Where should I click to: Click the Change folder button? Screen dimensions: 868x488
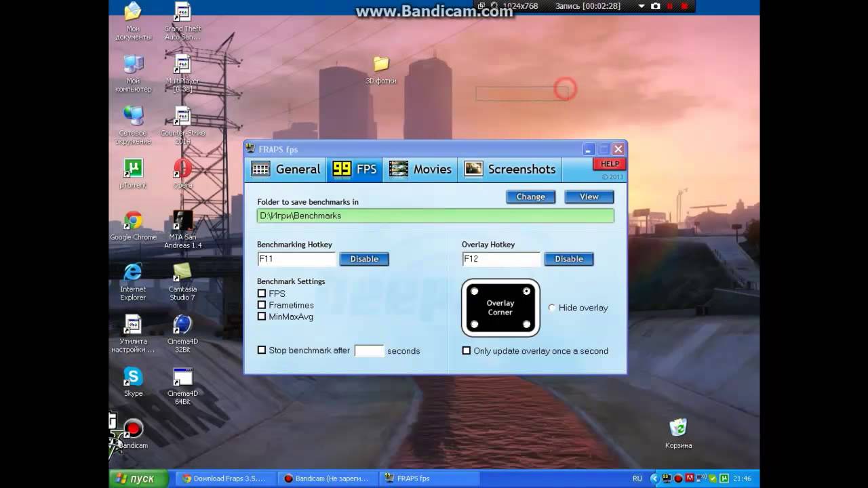click(530, 197)
